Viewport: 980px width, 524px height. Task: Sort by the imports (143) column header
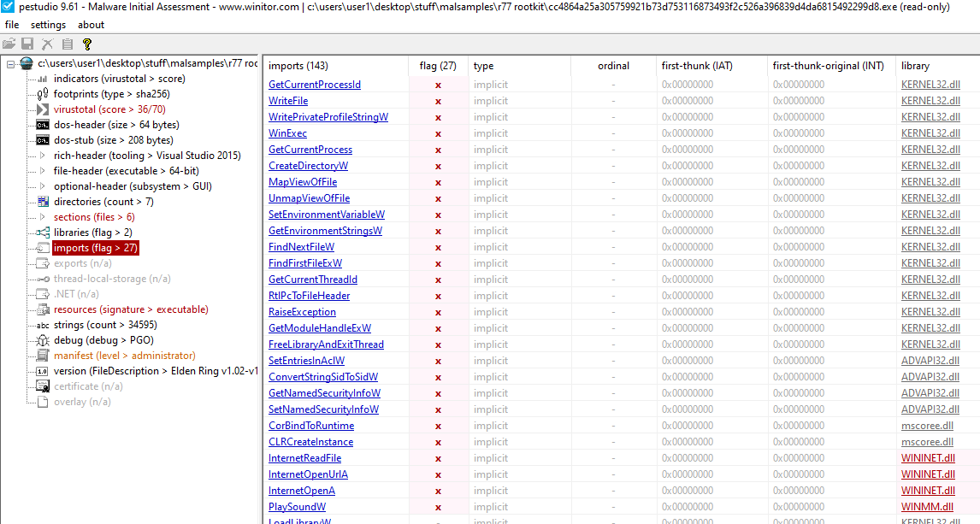pyautogui.click(x=336, y=66)
